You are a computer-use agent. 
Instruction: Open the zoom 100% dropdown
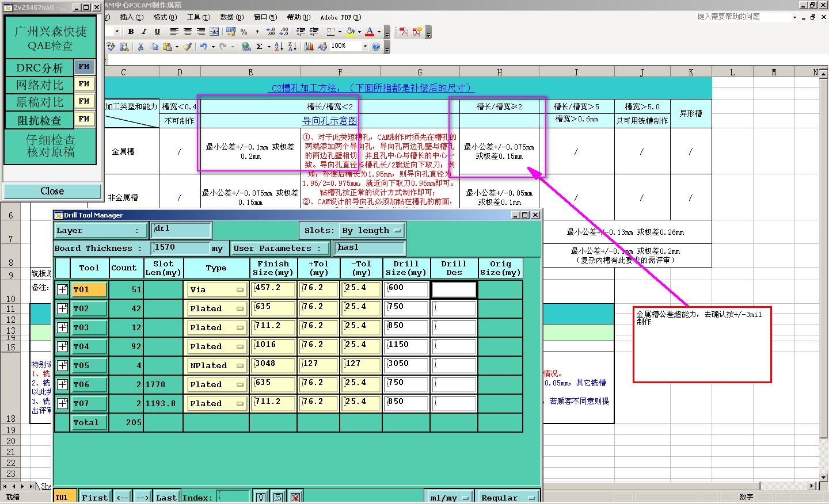[x=365, y=47]
